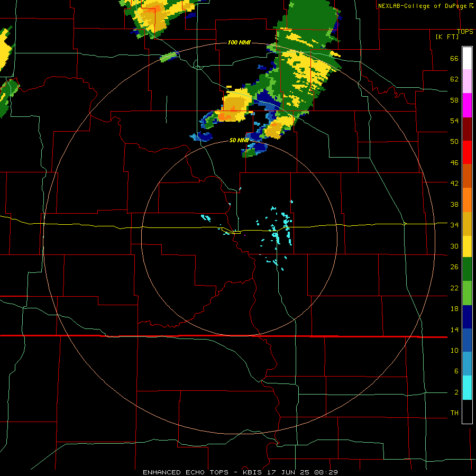The image size is (476, 476).
Task: Click the medium blue 18 kft swatch
Action: [x=467, y=340]
